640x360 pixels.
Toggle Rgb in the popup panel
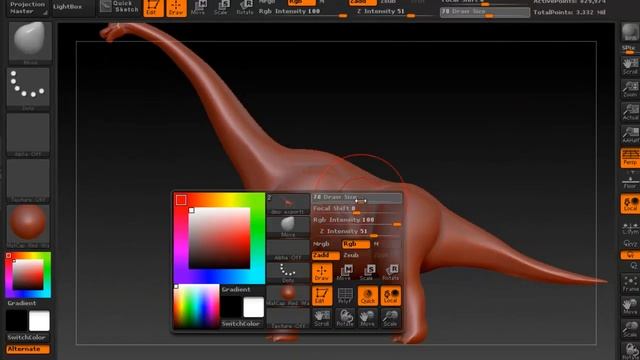356,244
